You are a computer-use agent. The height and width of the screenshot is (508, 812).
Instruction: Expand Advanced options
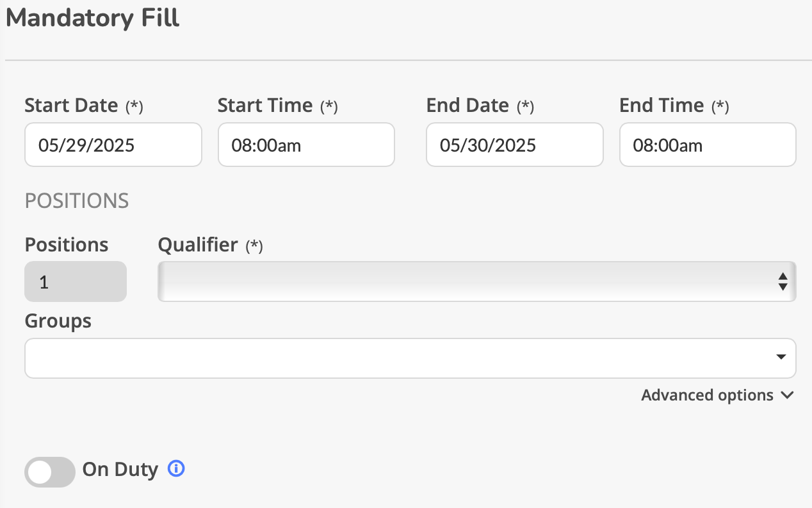click(717, 395)
